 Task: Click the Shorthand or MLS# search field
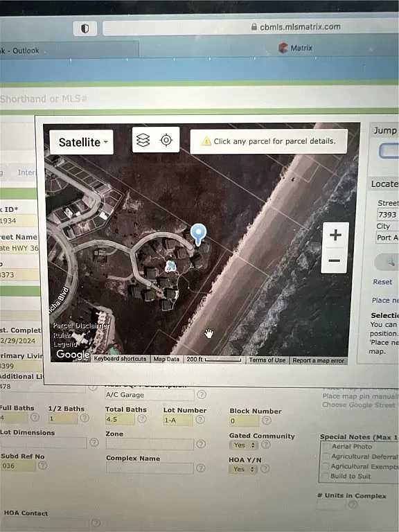(x=199, y=99)
